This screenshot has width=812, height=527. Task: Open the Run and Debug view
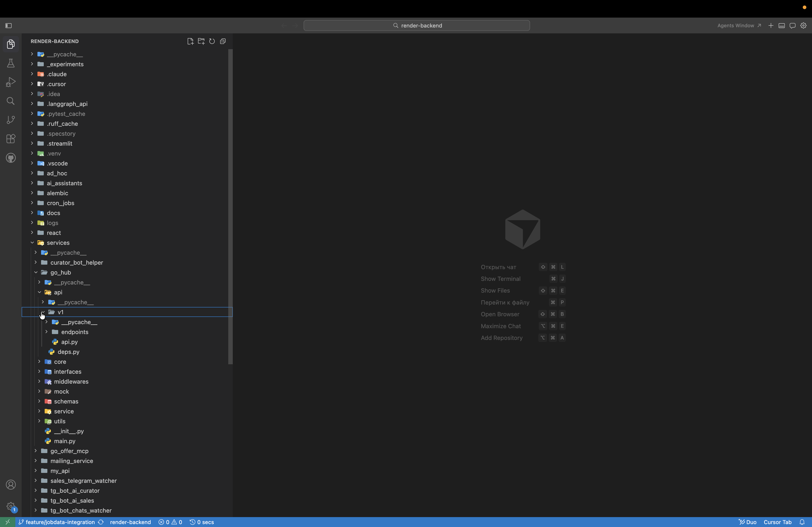pos(11,82)
